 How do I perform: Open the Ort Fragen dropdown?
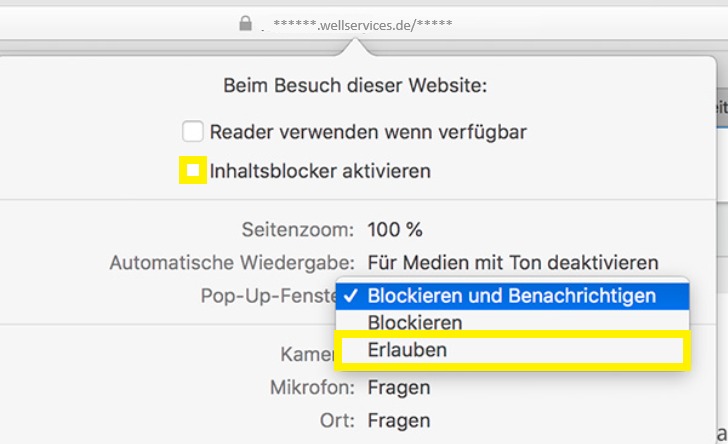[398, 421]
